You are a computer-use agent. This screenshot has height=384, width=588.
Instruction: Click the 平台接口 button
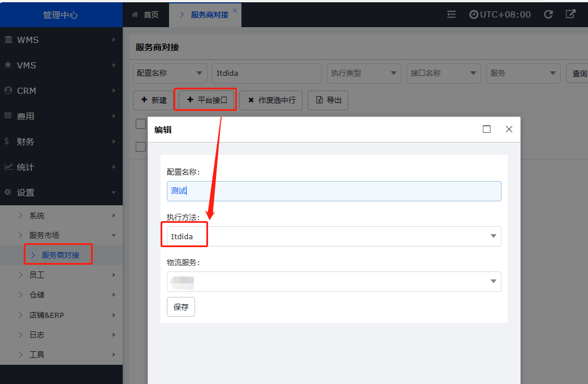coord(207,100)
